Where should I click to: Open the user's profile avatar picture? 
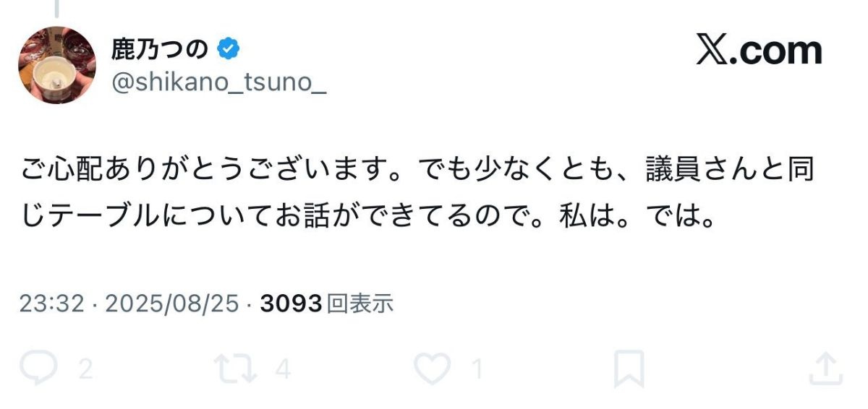(x=56, y=65)
